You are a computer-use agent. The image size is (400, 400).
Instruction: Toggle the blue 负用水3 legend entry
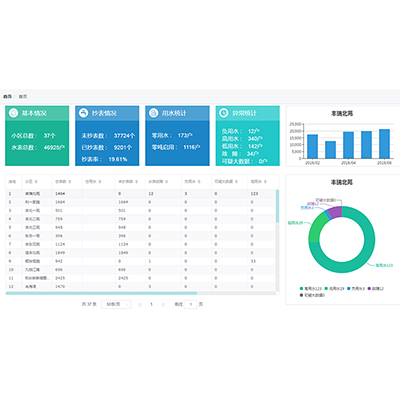tap(356, 289)
